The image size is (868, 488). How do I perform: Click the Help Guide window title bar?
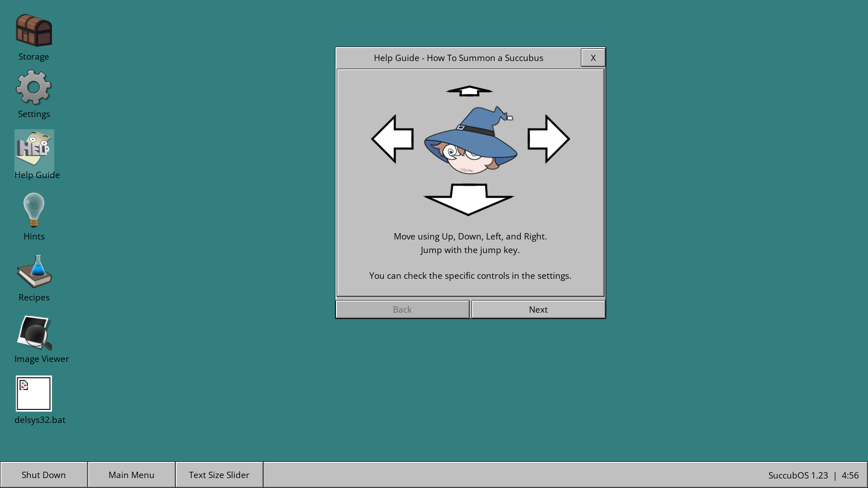(x=458, y=58)
